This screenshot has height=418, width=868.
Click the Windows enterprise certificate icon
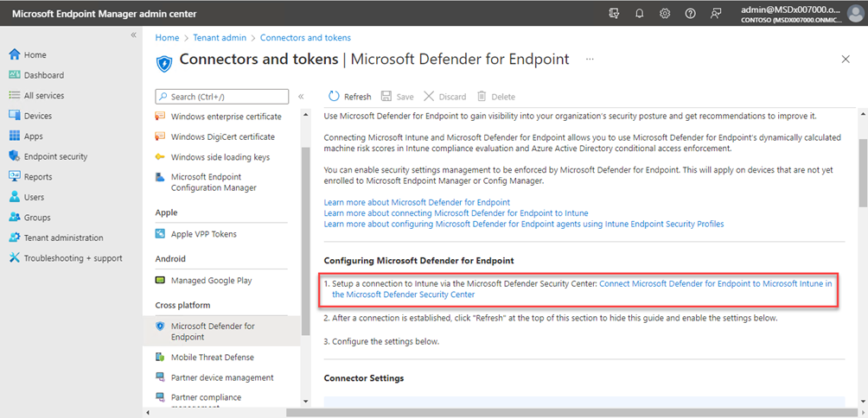pos(161,116)
